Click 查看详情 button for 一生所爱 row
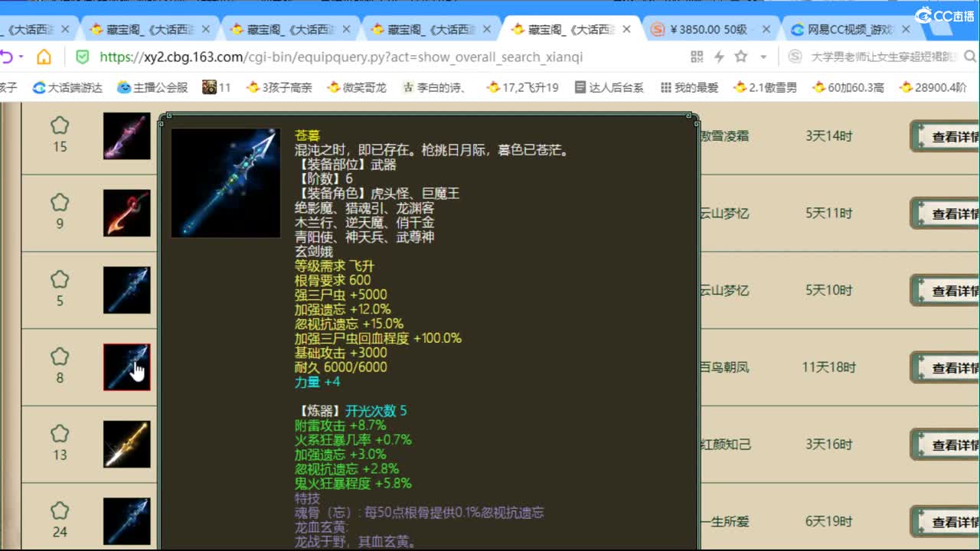The height and width of the screenshot is (551, 980). pos(946,522)
